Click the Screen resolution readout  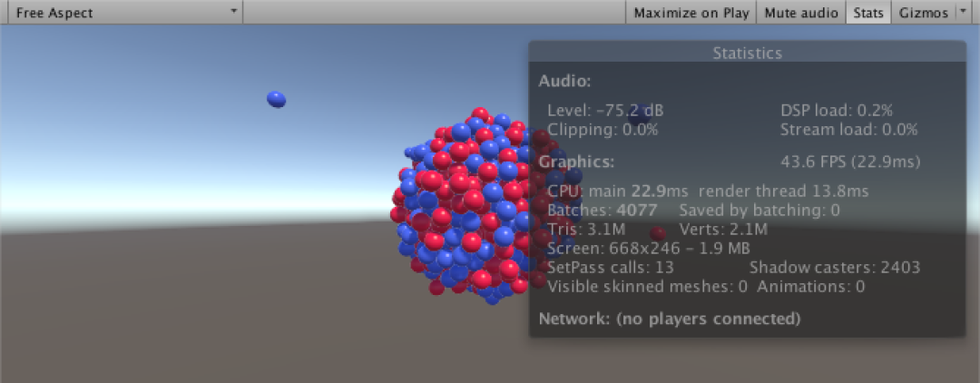[x=648, y=249]
